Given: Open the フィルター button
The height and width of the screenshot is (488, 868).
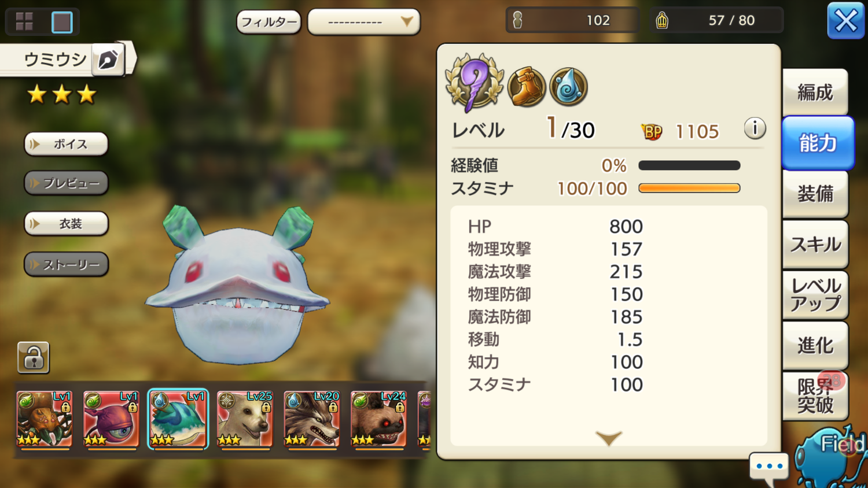Looking at the screenshot, I should point(269,22).
